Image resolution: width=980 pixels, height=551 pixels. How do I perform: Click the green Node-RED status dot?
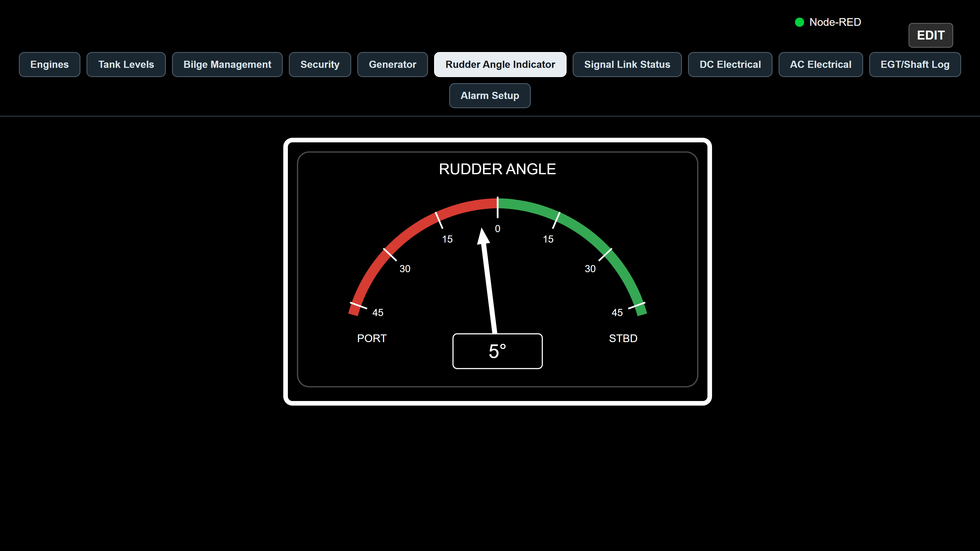click(799, 22)
